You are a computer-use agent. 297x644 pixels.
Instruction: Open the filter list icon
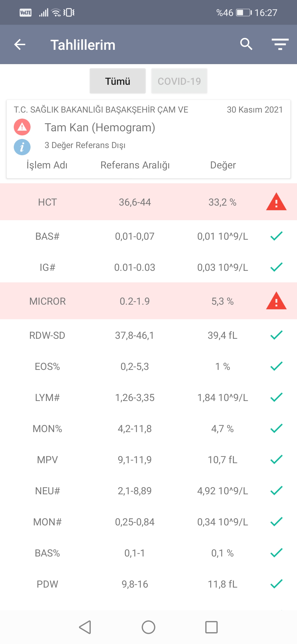tap(280, 44)
